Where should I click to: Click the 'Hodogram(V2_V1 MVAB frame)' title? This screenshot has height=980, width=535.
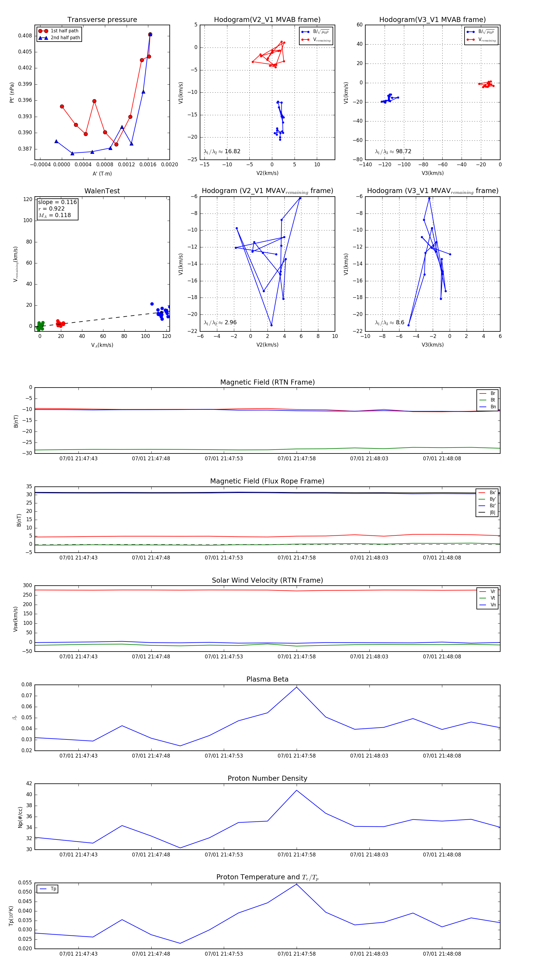click(x=267, y=20)
